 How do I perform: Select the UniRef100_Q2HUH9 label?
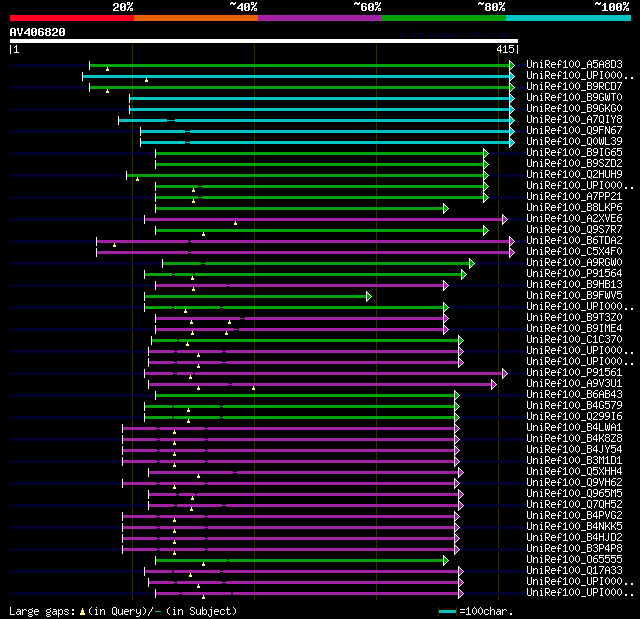(574, 175)
